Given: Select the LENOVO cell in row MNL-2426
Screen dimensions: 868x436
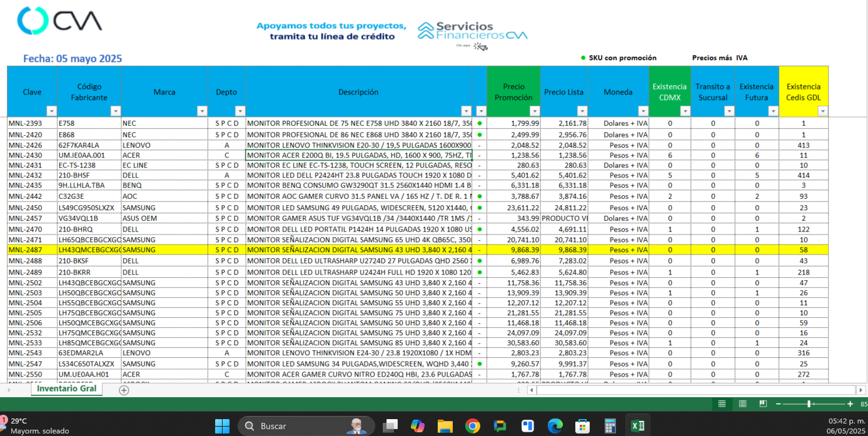Looking at the screenshot, I should point(164,145).
